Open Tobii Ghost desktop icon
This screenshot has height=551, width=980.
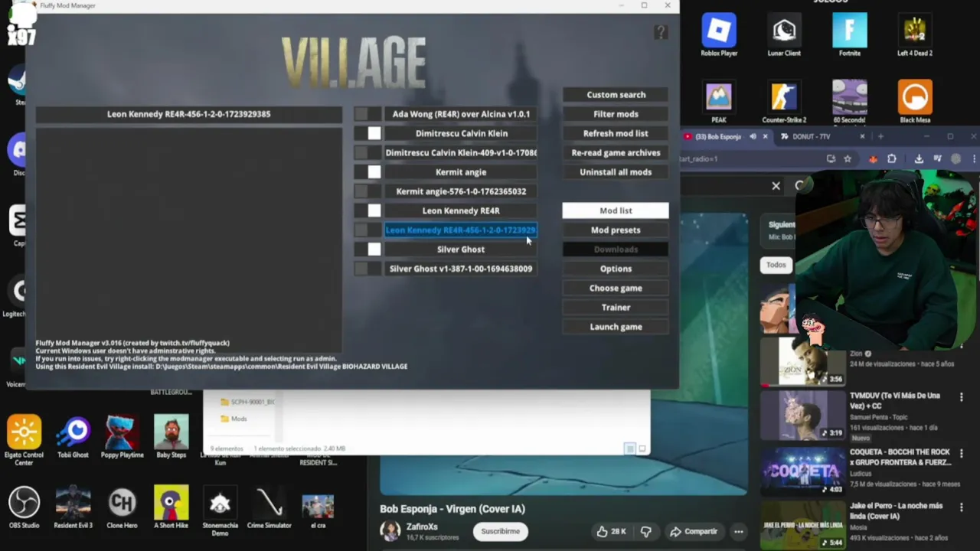tap(73, 438)
